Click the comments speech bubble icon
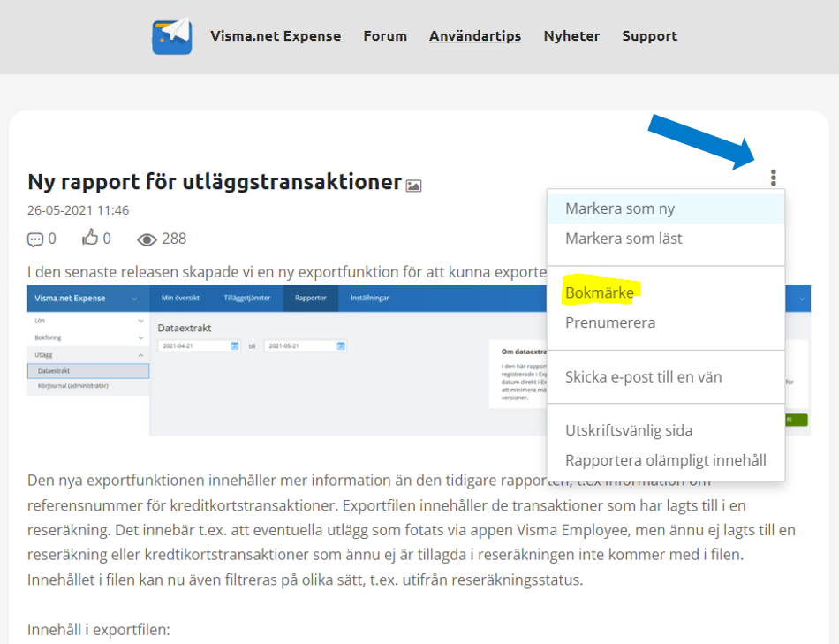The height and width of the screenshot is (644, 839). click(x=35, y=239)
